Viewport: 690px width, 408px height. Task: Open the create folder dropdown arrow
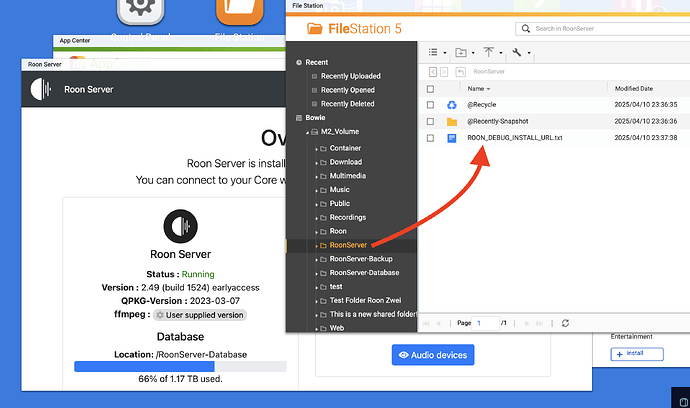tap(473, 53)
